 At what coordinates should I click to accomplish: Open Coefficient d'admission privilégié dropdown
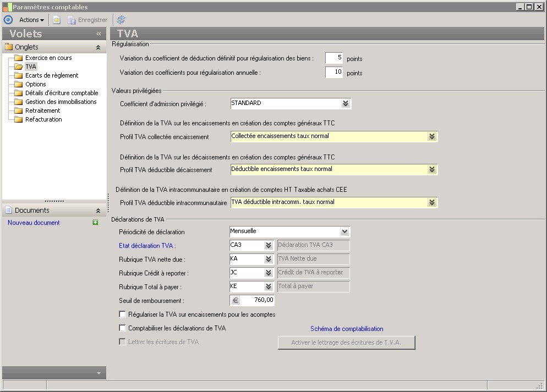(346, 103)
